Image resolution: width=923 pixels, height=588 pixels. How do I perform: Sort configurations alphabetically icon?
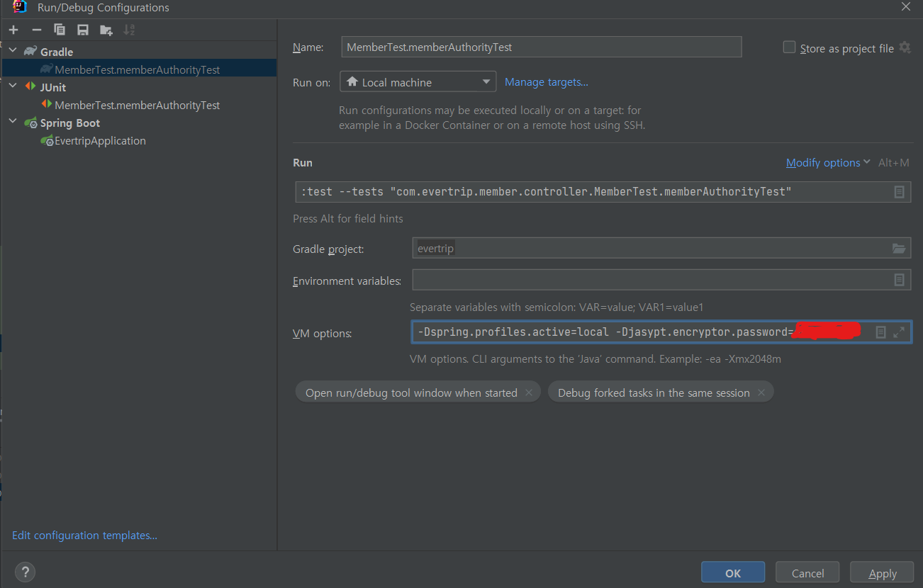tap(129, 30)
